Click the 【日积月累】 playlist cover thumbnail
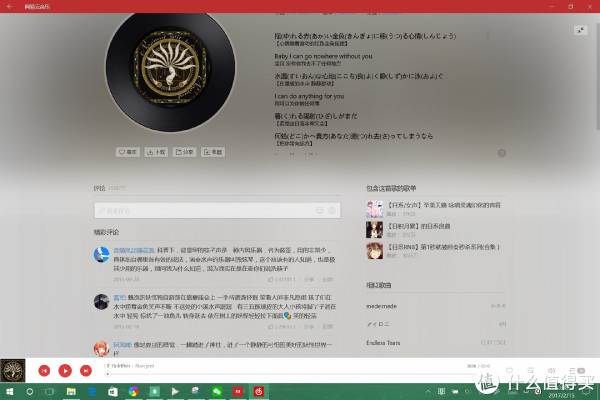The image size is (600, 400). [x=374, y=230]
